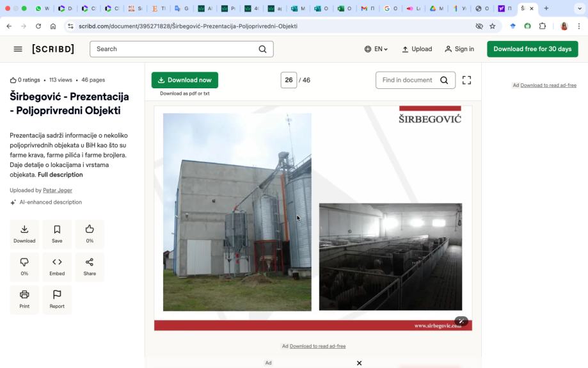588x368 pixels.
Task: Upvote the document with thumbs up
Action: pyautogui.click(x=90, y=234)
